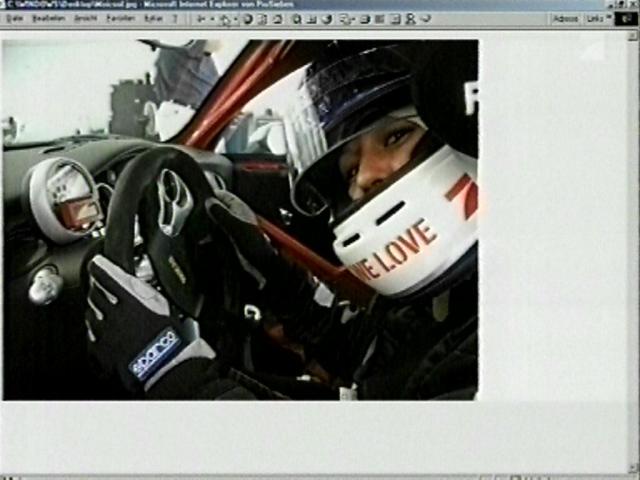This screenshot has height=480, width=640.
Task: Click the Adresse toolbar label
Action: click(566, 18)
